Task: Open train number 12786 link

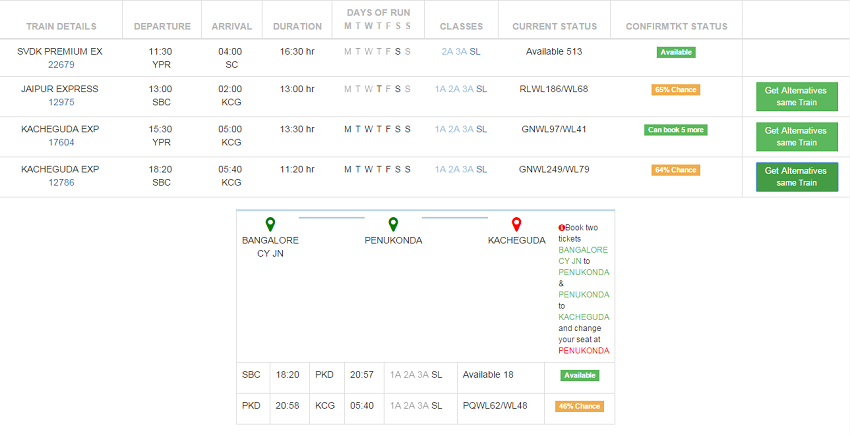Action: [x=61, y=182]
